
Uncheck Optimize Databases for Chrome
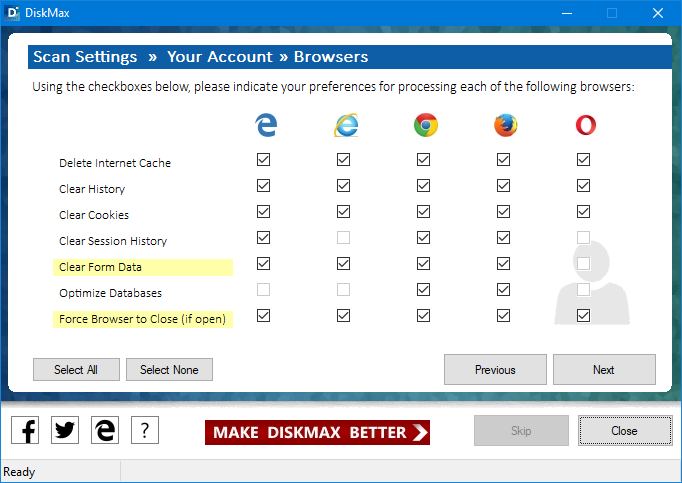tap(423, 290)
